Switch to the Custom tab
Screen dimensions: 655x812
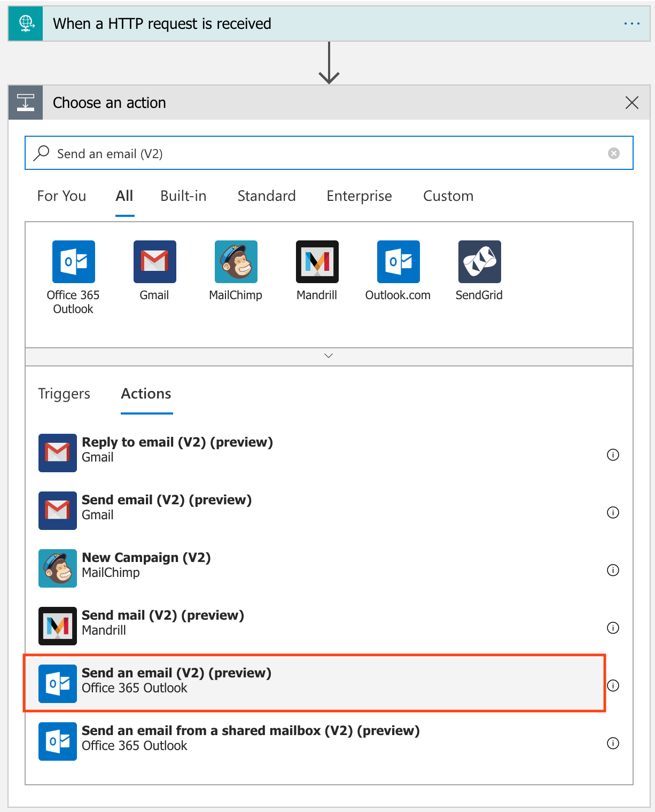click(x=448, y=196)
